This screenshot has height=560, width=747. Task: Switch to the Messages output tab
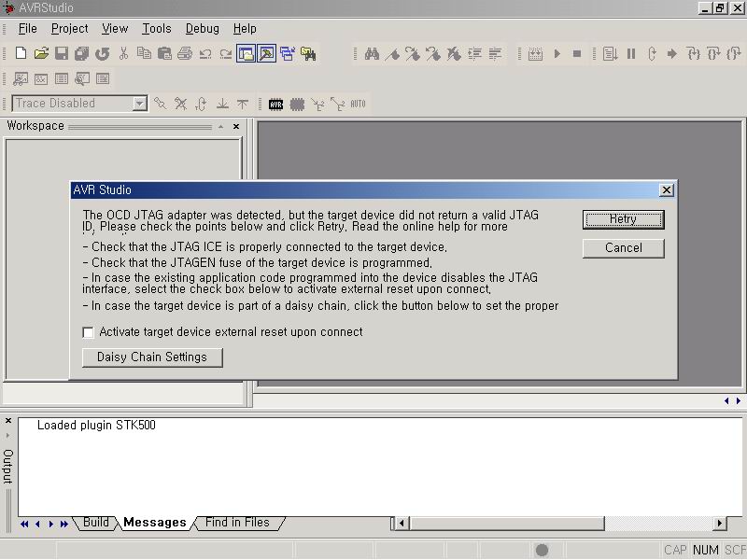pyautogui.click(x=155, y=523)
